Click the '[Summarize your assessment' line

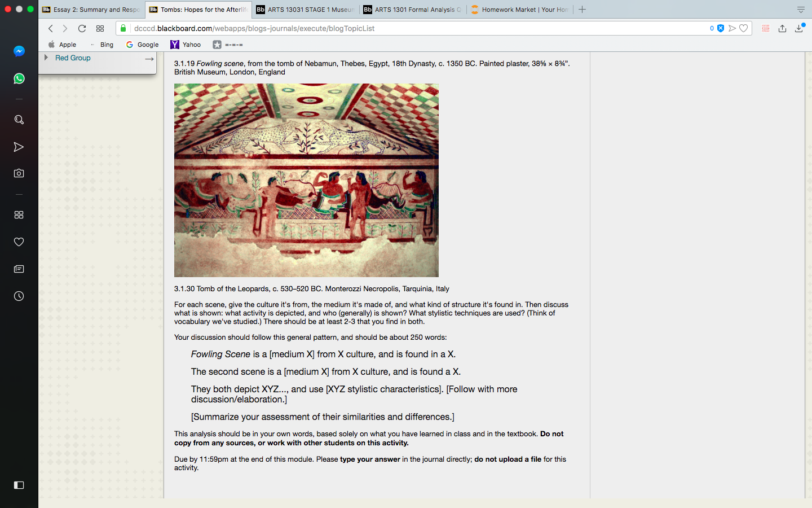coord(323,417)
